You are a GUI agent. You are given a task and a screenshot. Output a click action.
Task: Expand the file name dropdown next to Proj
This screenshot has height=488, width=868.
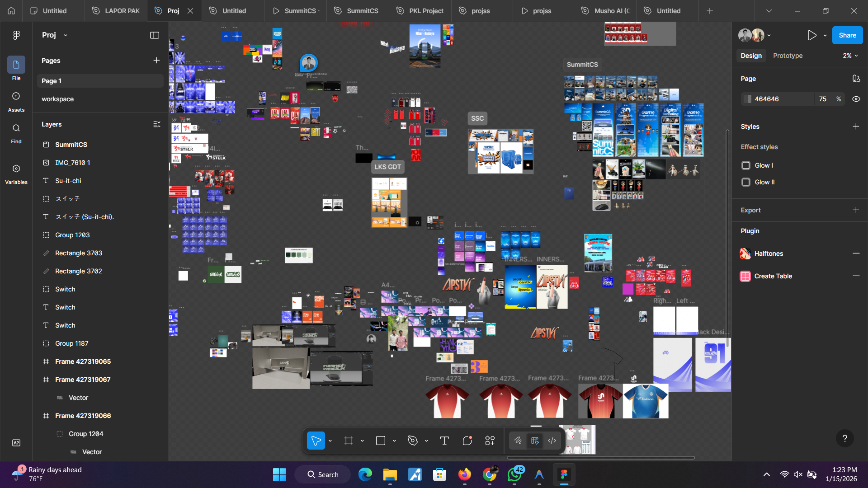pyautogui.click(x=66, y=35)
